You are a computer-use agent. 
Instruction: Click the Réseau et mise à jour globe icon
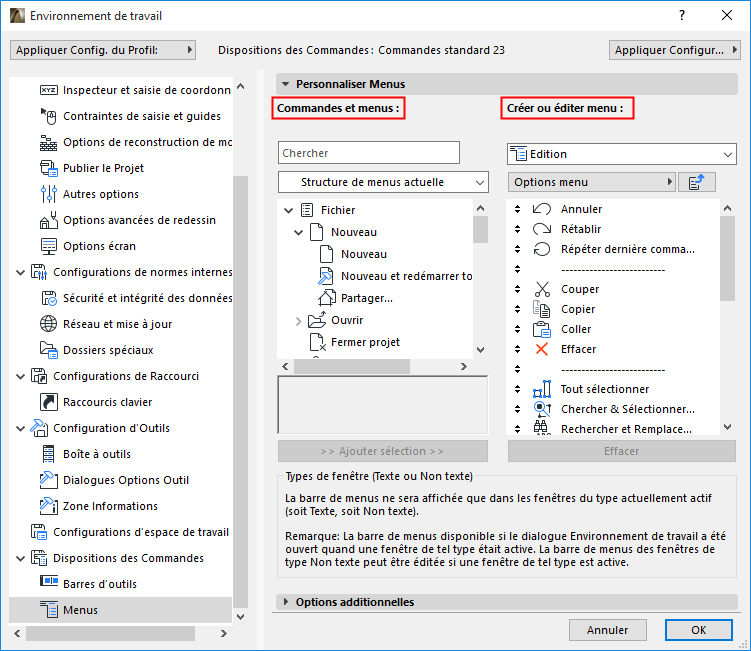(48, 324)
